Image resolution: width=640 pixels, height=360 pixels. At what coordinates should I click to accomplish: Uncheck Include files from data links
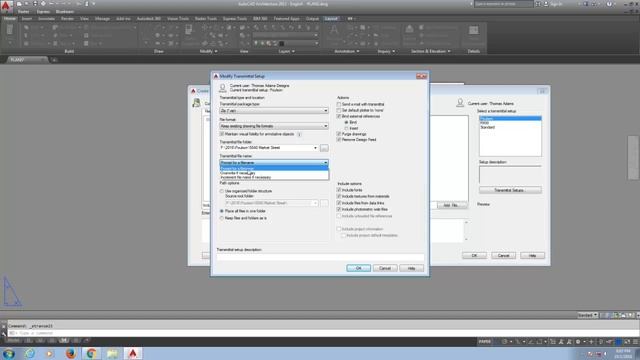[x=360, y=203]
